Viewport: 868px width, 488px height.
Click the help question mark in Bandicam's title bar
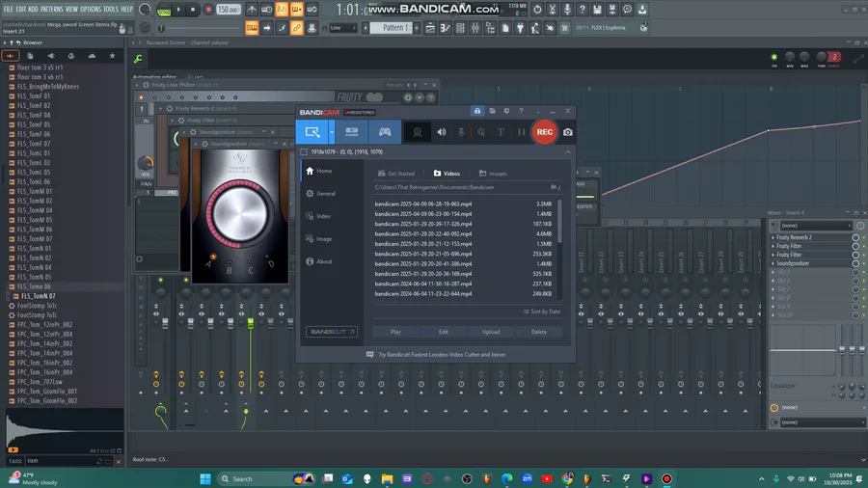pyautogui.click(x=521, y=111)
